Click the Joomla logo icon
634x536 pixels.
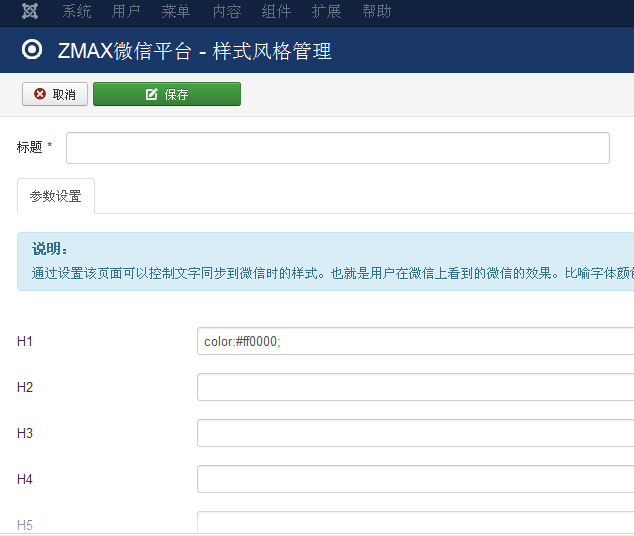(30, 11)
